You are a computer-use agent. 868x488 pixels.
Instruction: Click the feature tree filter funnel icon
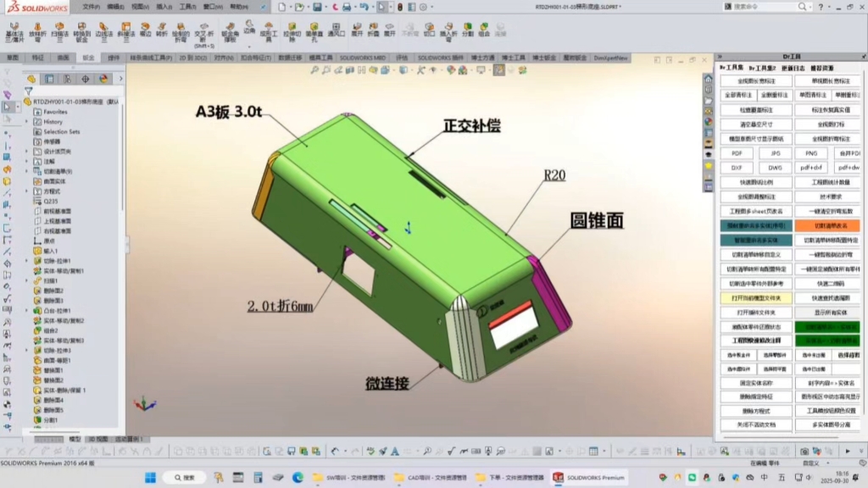pyautogui.click(x=28, y=91)
